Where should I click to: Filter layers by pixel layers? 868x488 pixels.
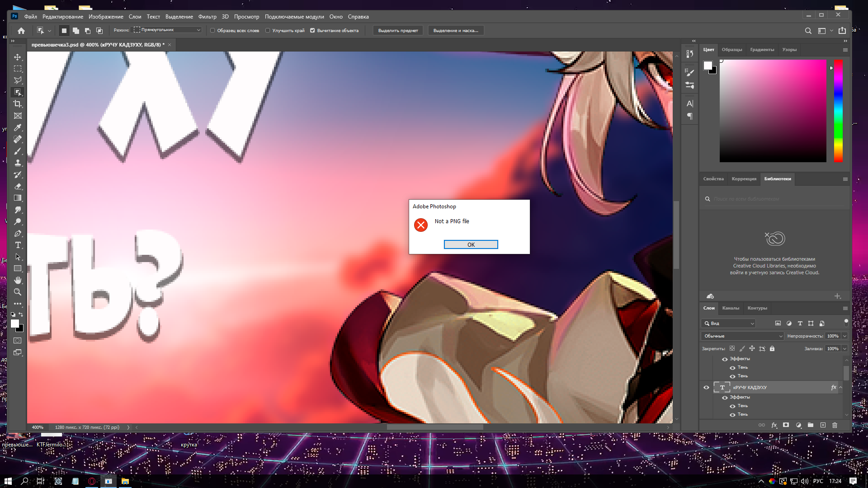pos(778,324)
